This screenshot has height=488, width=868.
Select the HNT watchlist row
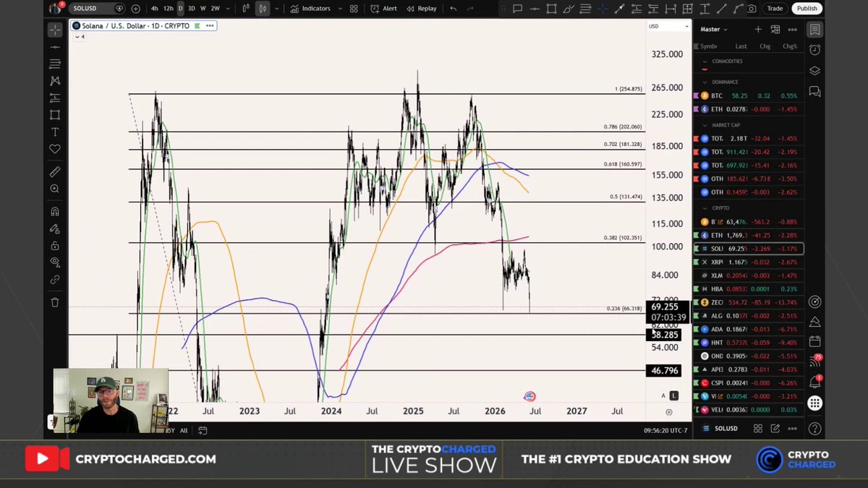coord(749,343)
